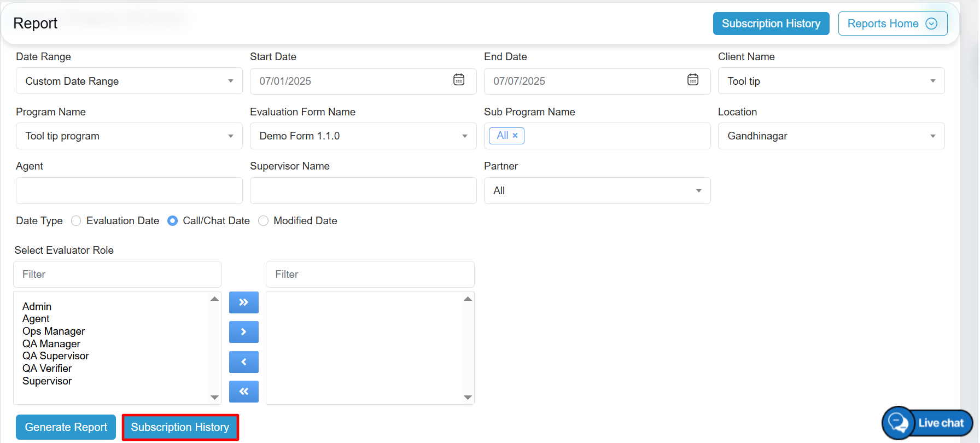This screenshot has width=980, height=443.
Task: Open the Reports Home menu
Action: point(892,24)
